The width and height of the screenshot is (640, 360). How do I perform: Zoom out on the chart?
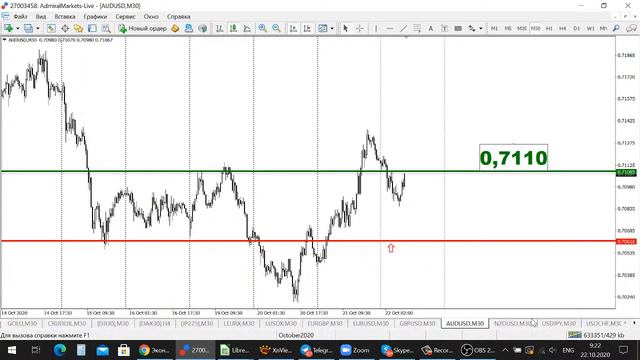tap(276, 28)
